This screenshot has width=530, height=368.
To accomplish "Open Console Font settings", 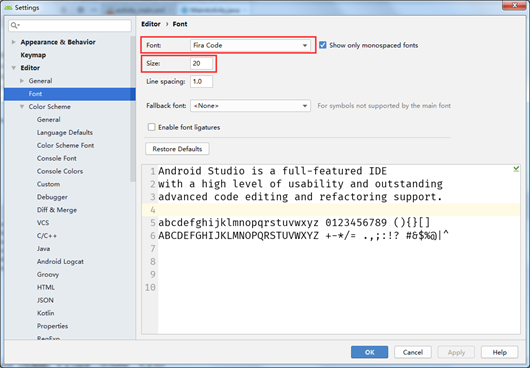I will [56, 158].
